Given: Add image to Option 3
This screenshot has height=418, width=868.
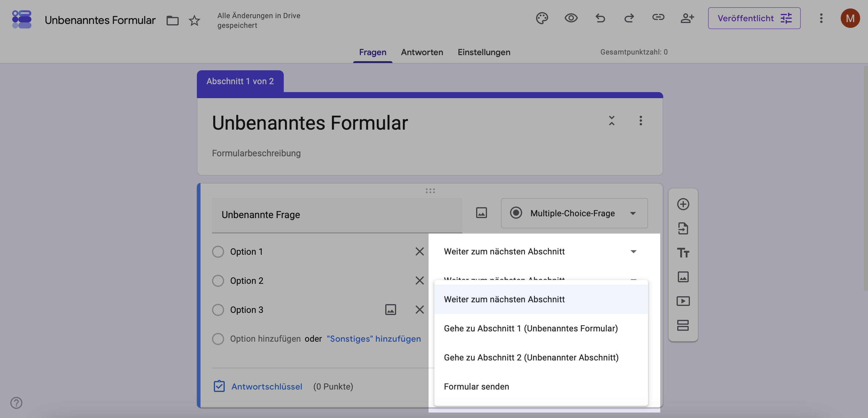Looking at the screenshot, I should [x=390, y=310].
